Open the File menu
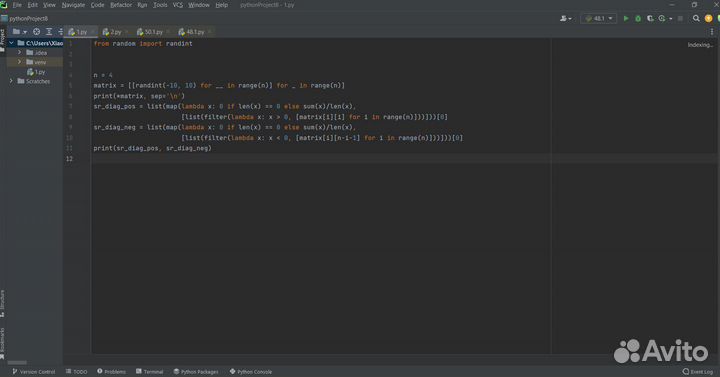The image size is (720, 377). coord(17,5)
